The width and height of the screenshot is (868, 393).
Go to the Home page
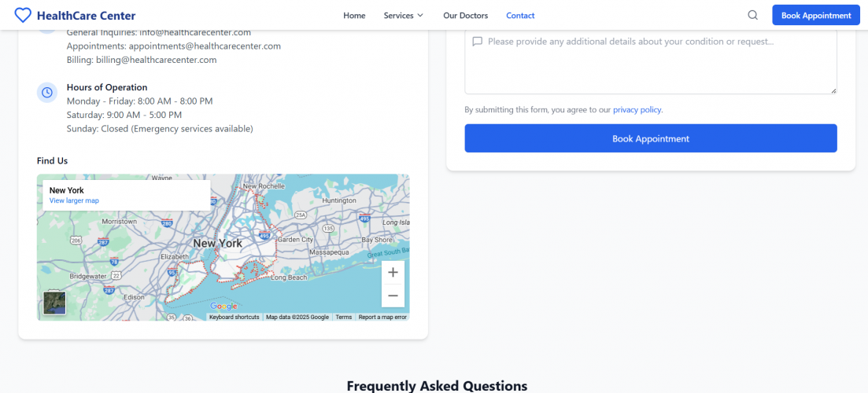pos(354,16)
